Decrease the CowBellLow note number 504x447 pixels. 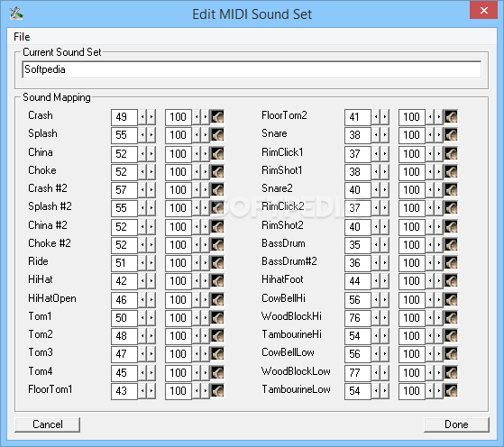point(376,354)
